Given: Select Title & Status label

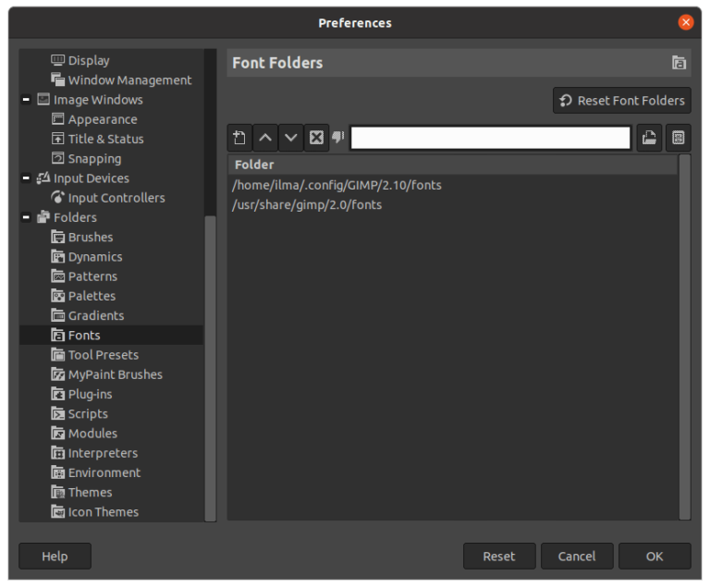Looking at the screenshot, I should tap(106, 139).
